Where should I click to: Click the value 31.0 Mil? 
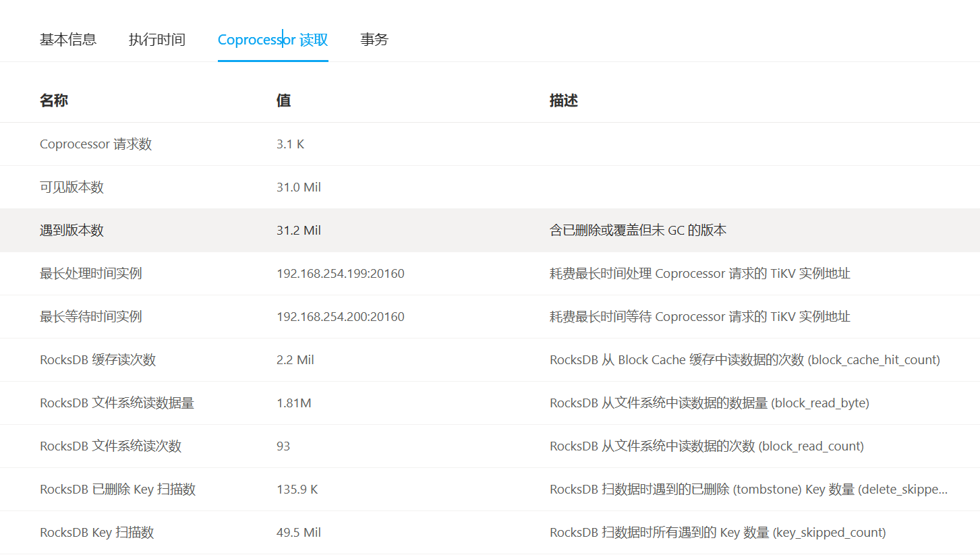click(299, 187)
